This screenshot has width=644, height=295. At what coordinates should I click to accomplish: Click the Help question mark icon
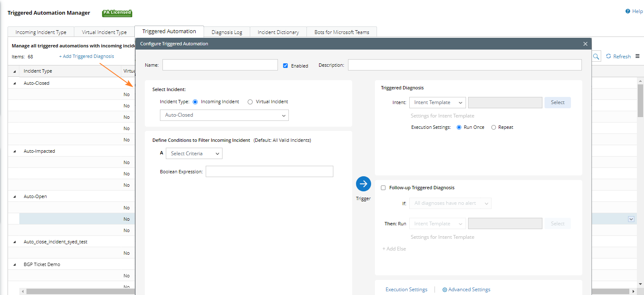[x=628, y=11]
